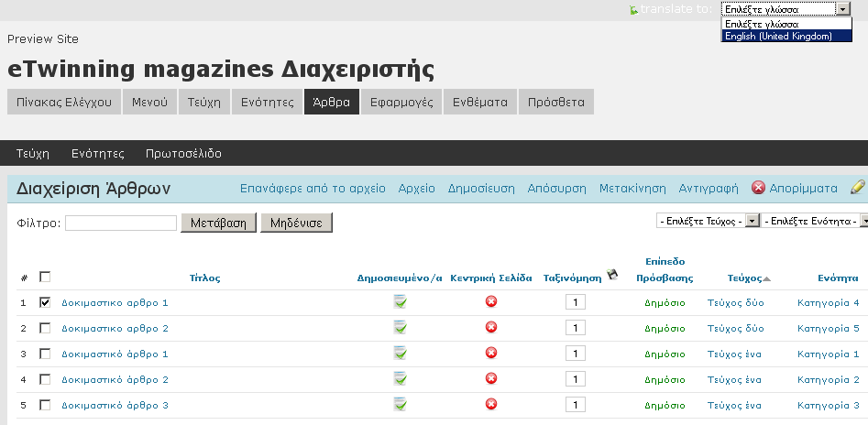Click the Αρχείο toolbar action
The height and width of the screenshot is (425, 868).
(417, 188)
